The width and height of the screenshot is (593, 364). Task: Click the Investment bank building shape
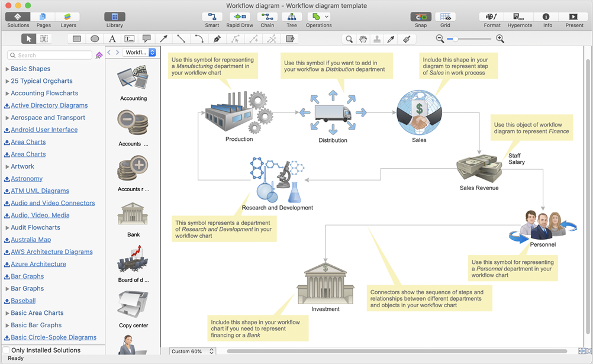[325, 283]
